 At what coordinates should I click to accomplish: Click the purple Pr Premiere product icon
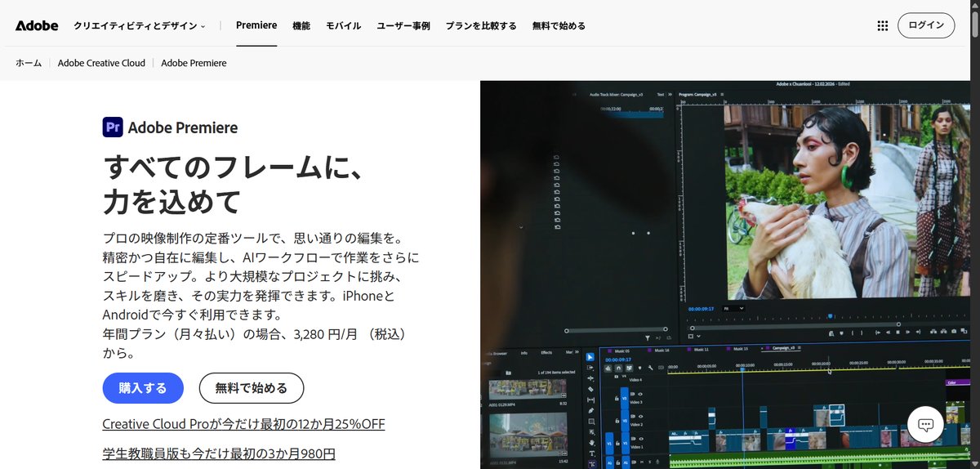113,127
